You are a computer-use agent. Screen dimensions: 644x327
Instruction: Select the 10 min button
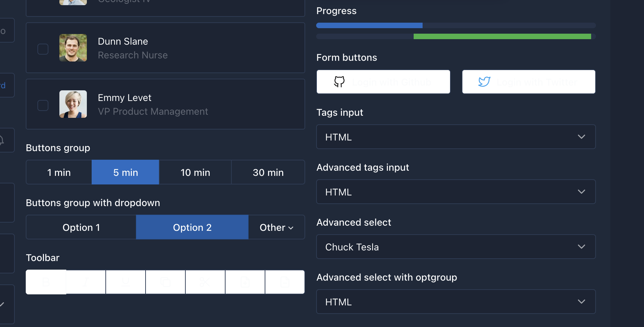(195, 172)
